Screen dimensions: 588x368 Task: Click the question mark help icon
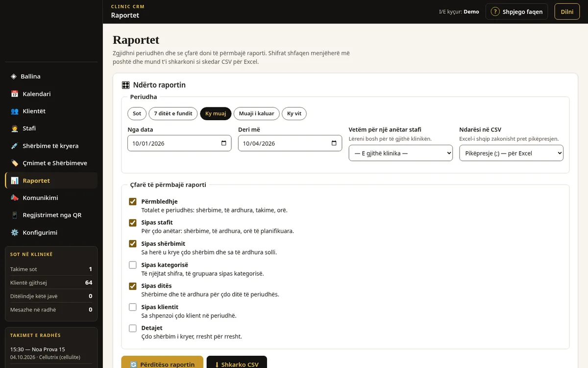pos(495,12)
